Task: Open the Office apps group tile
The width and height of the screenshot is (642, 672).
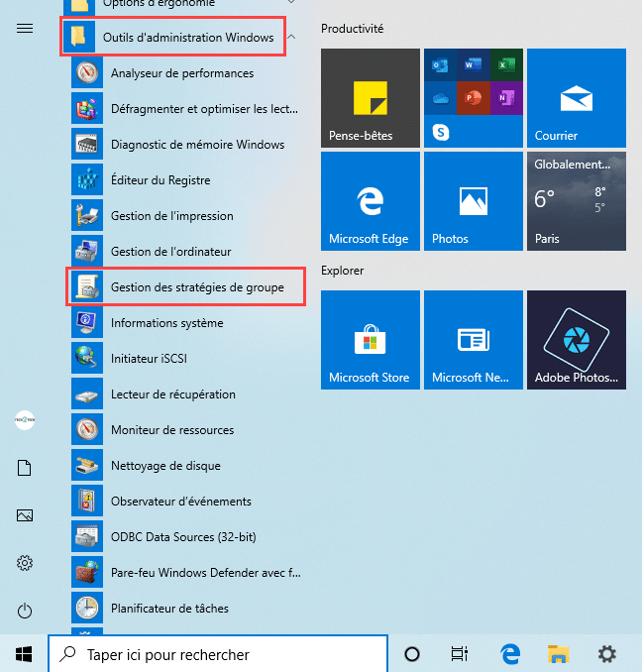Action: (x=474, y=98)
